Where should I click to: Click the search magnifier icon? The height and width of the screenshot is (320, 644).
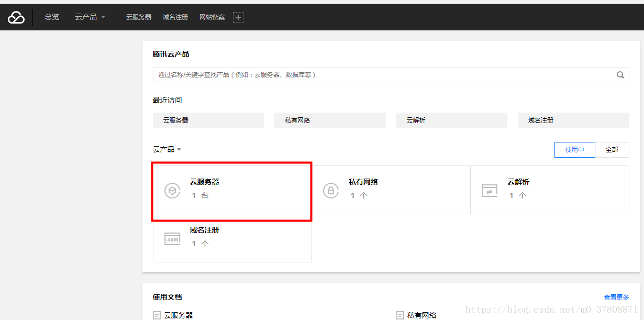tap(620, 75)
